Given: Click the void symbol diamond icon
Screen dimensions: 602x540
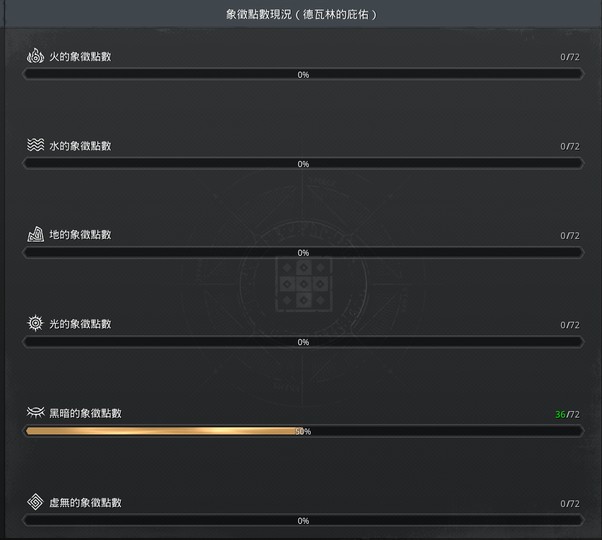Looking at the screenshot, I should tap(35, 502).
